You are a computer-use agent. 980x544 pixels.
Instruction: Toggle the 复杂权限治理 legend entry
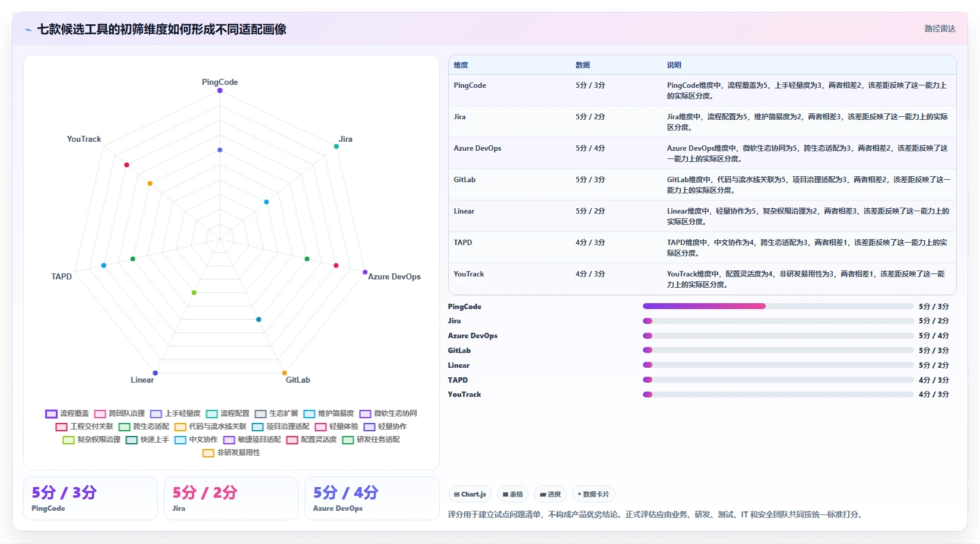(x=91, y=440)
